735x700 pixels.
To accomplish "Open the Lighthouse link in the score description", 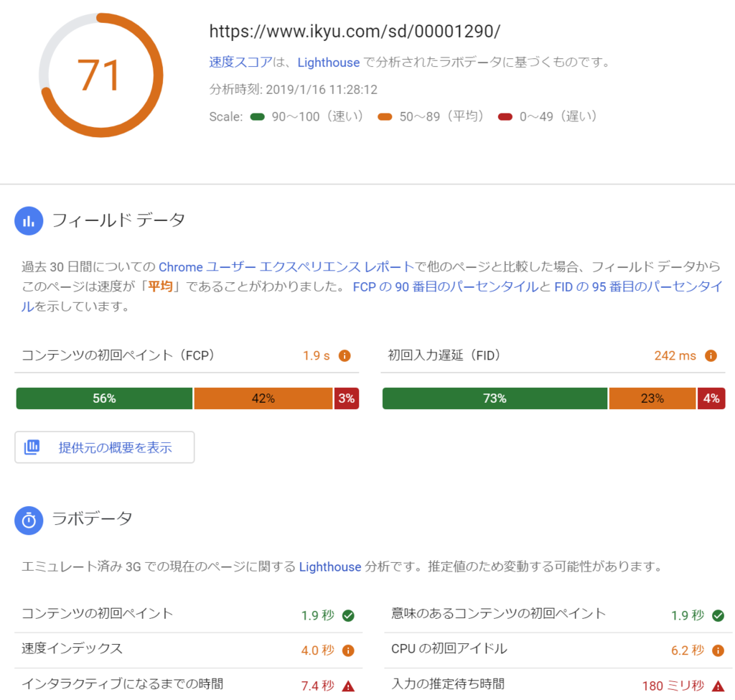I will point(329,62).
